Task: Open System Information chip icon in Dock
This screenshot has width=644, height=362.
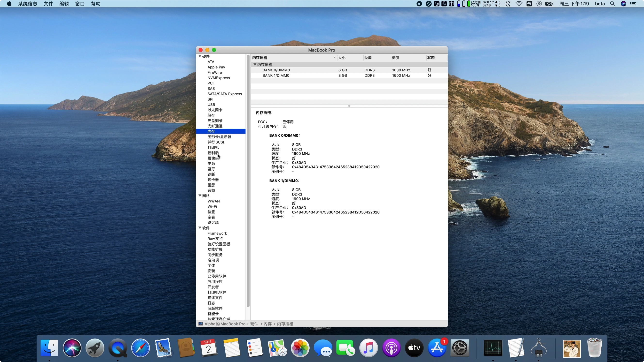Action: (x=539, y=347)
